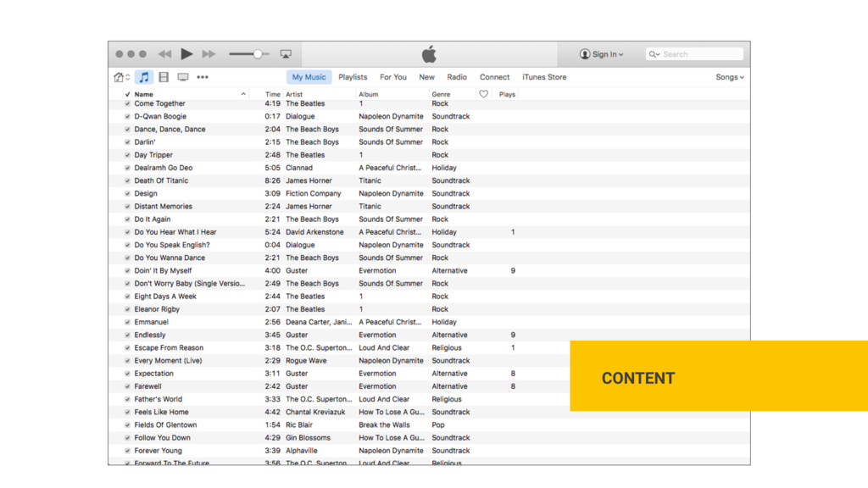Viewport: 868px width, 488px height.
Task: Open the Playlists tab
Action: pos(353,77)
